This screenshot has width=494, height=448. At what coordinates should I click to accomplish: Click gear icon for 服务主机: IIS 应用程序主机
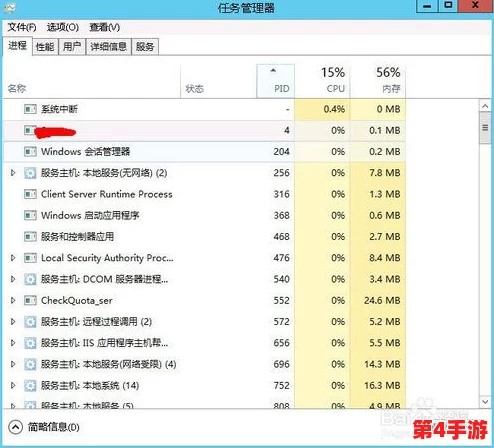[30, 343]
